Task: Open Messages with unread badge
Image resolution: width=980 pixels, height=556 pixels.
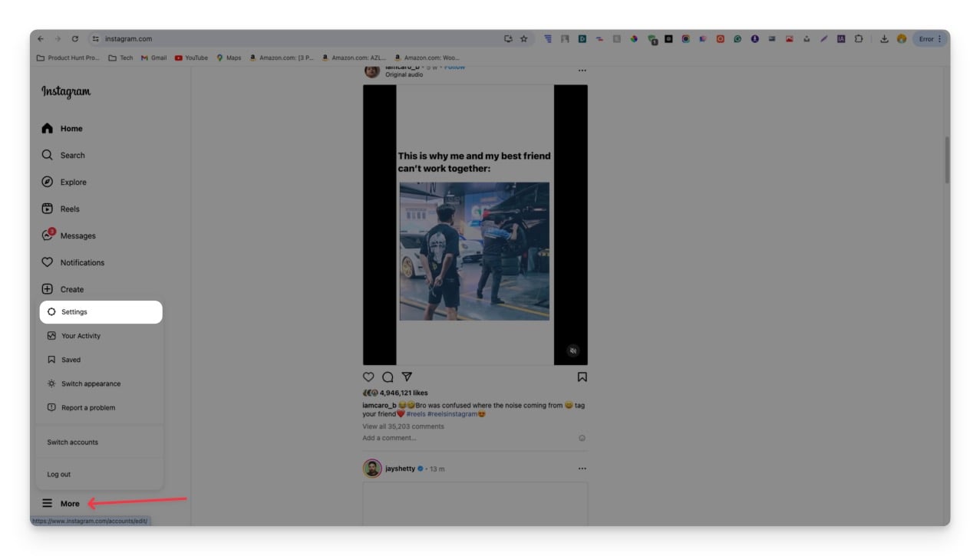Action: (69, 235)
